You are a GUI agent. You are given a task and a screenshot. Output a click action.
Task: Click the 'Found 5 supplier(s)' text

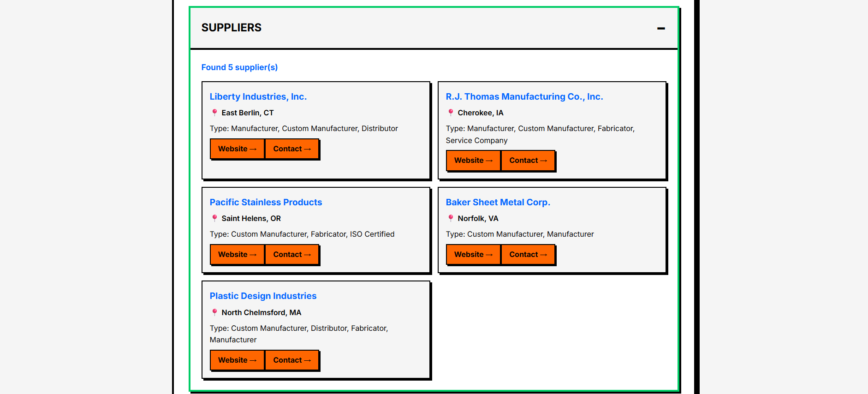click(x=239, y=67)
